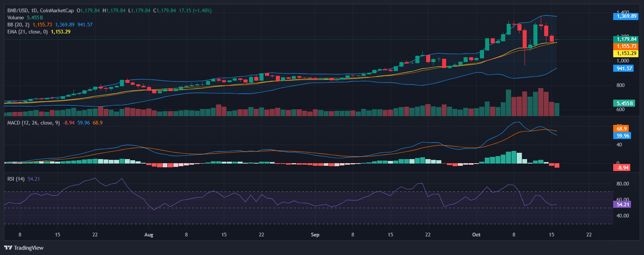Select the RSI (14) indicator label
The width and height of the screenshot is (644, 255).
tap(16, 179)
